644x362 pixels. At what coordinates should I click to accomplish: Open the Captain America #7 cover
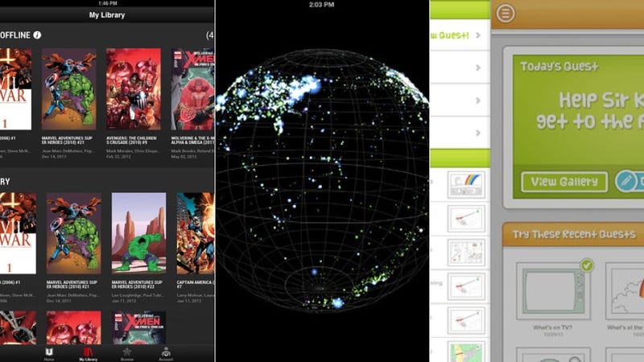coord(196,233)
